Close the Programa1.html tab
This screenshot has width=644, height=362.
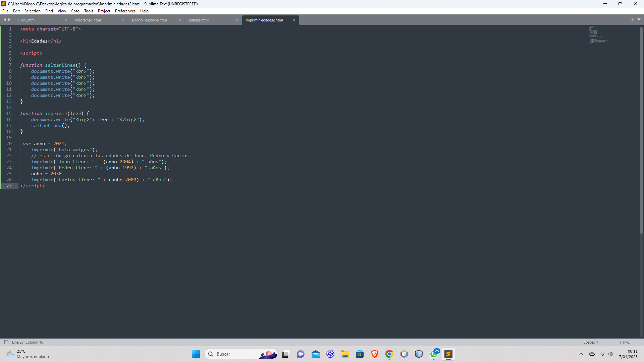(x=123, y=20)
